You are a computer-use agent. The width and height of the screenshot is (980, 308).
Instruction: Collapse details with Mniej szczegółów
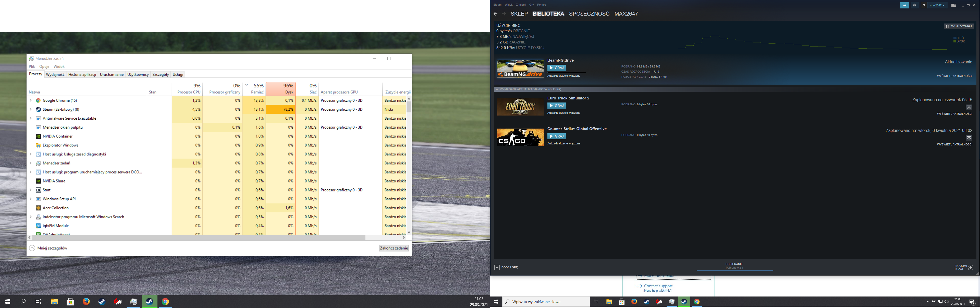pos(48,248)
